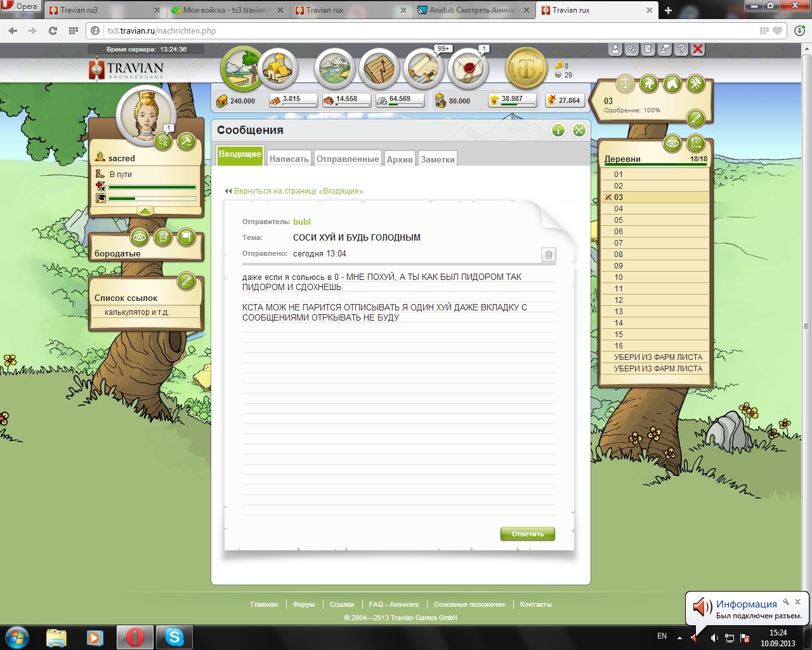This screenshot has width=812, height=650.
Task: Open the player profile icon
Action: click(x=615, y=50)
